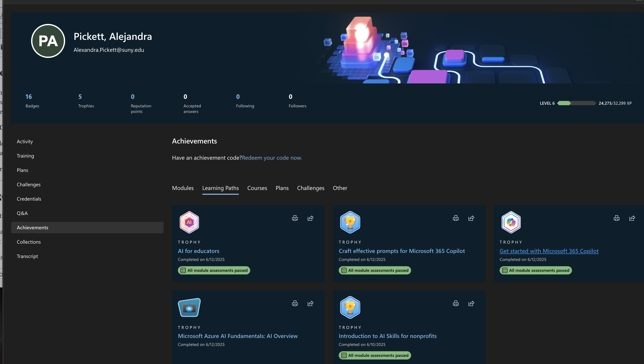Open Introduction to AI Skills for nonprofits

(388, 336)
